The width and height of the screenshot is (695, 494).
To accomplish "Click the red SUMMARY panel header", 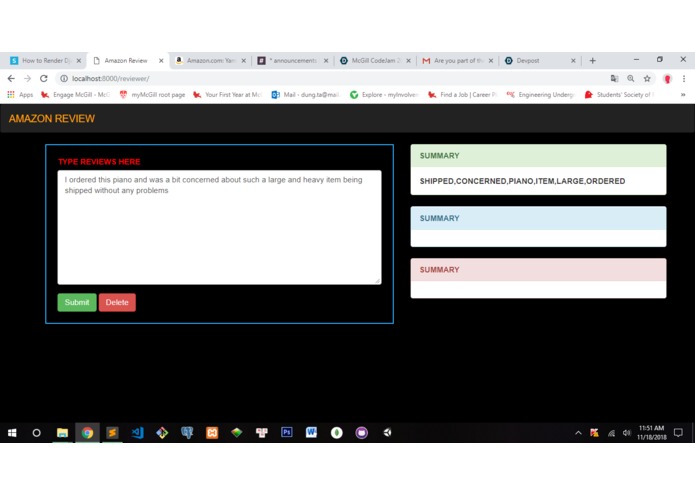I will pyautogui.click(x=538, y=270).
